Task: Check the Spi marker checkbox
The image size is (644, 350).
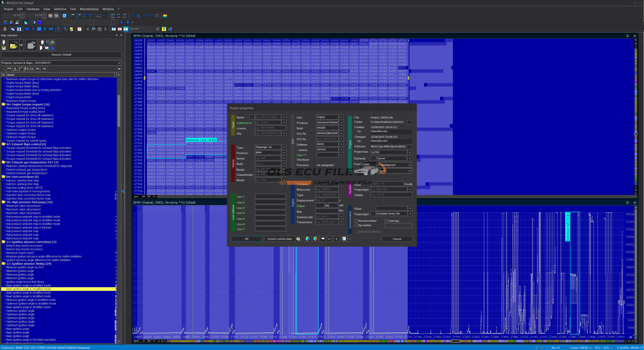Action: (x=356, y=225)
